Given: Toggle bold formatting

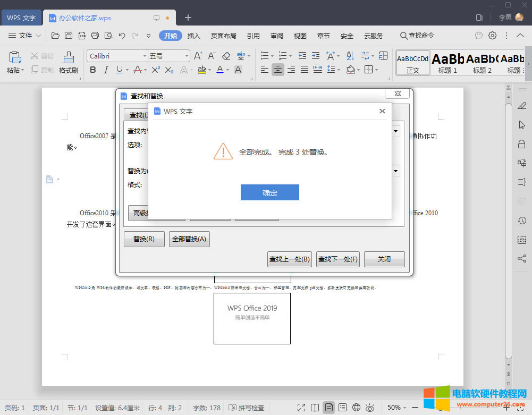Looking at the screenshot, I should 93,70.
